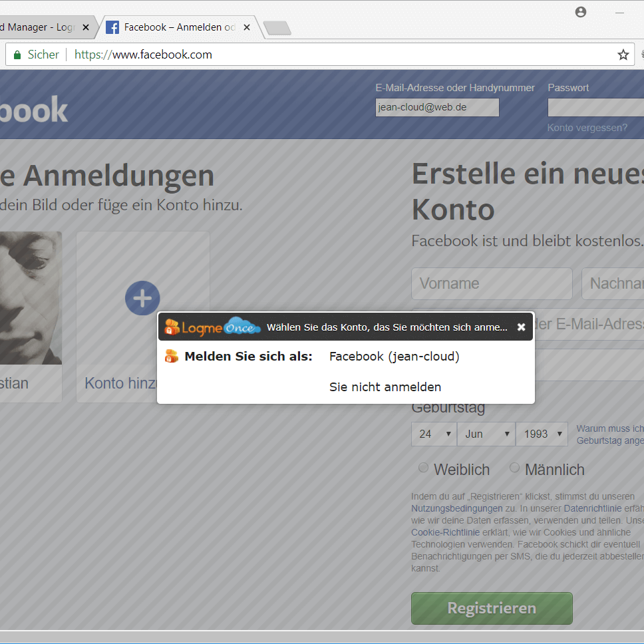The image size is (644, 644).
Task: Open the birthday day dropdown showing 24
Action: 434,434
